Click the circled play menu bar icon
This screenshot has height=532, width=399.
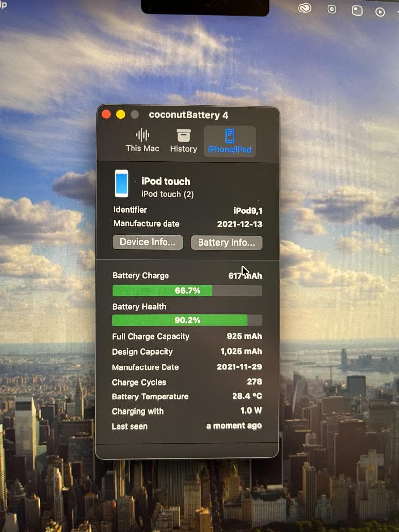tap(379, 10)
